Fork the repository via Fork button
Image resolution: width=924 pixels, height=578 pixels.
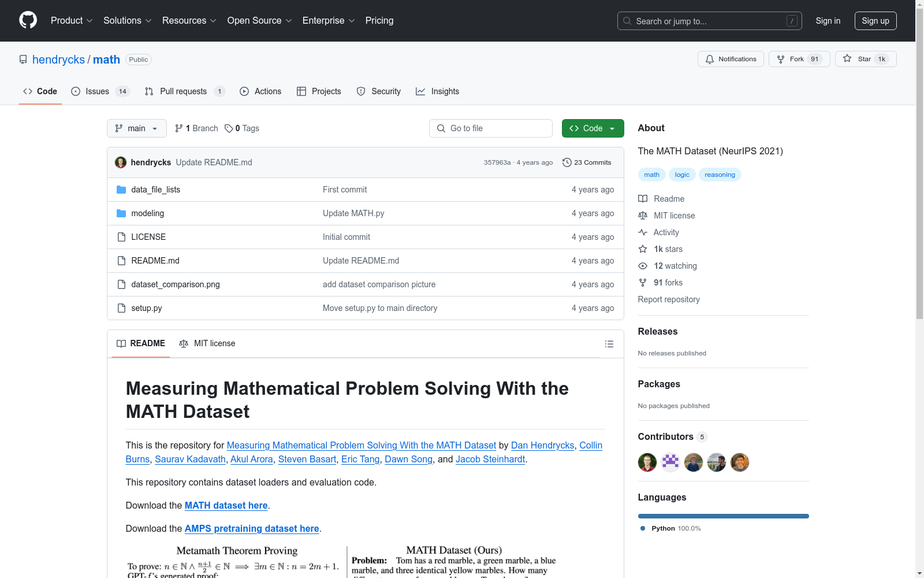799,59
